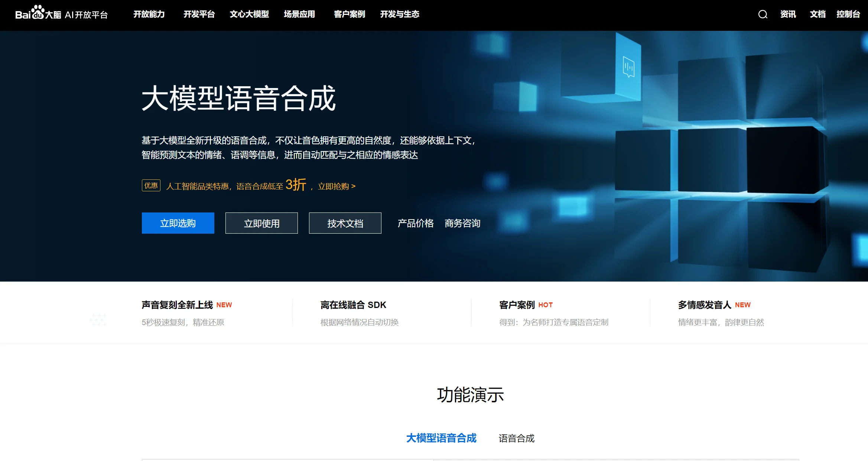The width and height of the screenshot is (868, 461).
Task: Open the 控制台 console link
Action: pos(848,14)
